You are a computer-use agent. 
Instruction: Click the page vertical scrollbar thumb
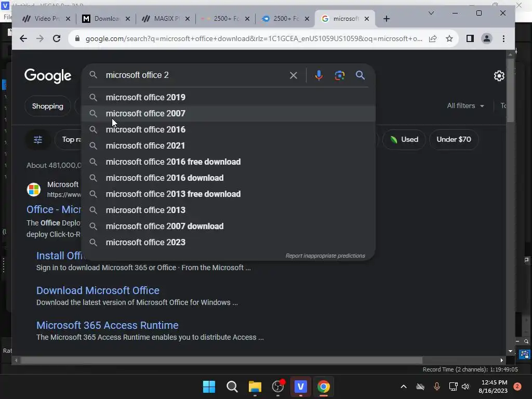pyautogui.click(x=510, y=90)
